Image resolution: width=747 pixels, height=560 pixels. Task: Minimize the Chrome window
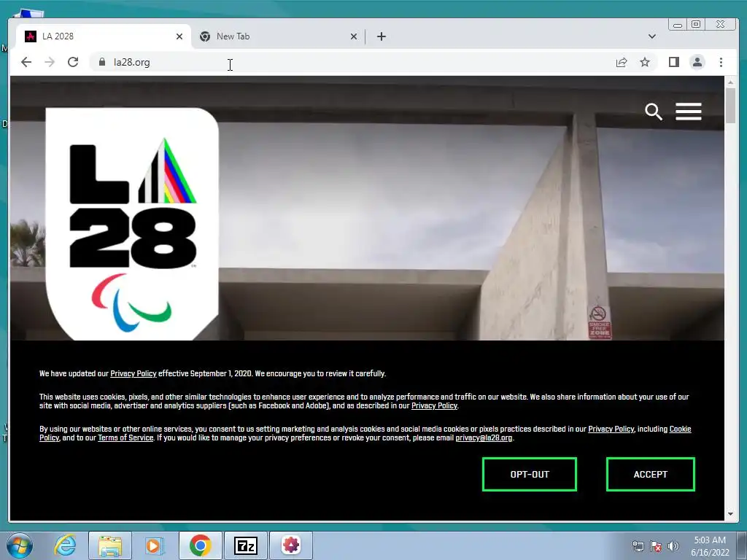pyautogui.click(x=678, y=24)
